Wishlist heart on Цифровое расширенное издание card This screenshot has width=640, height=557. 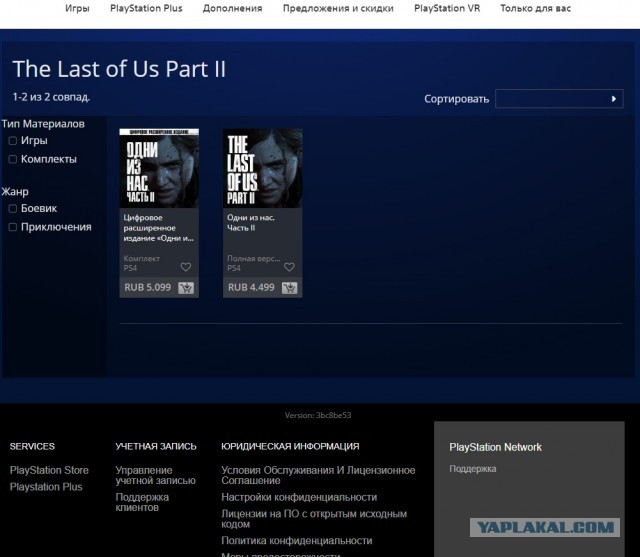pyautogui.click(x=186, y=267)
